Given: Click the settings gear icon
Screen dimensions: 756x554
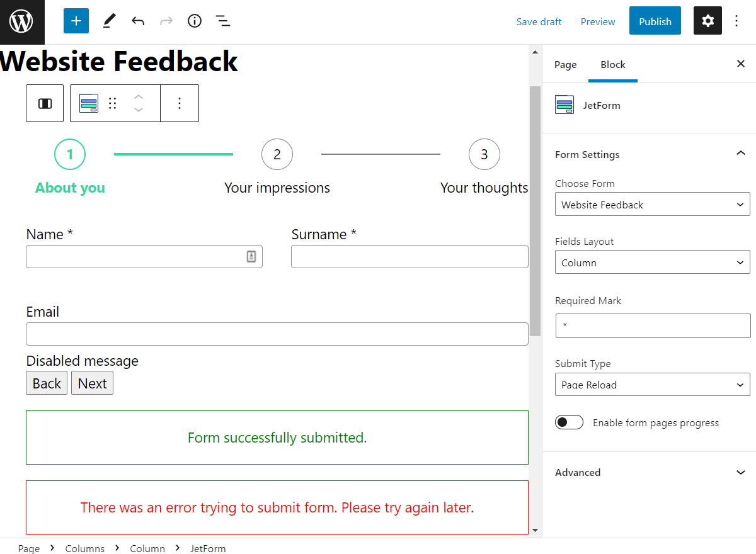Looking at the screenshot, I should [x=707, y=21].
